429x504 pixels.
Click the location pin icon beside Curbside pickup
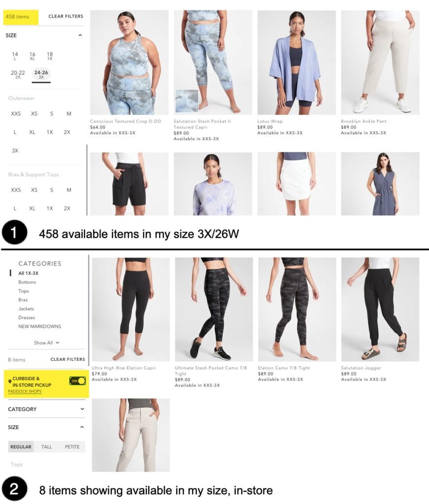pyautogui.click(x=10, y=381)
